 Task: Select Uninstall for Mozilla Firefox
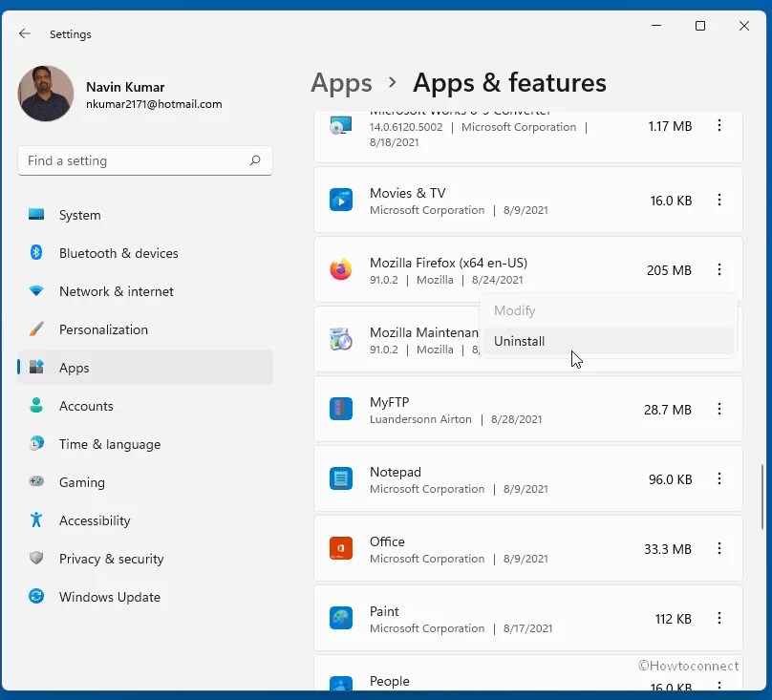[521, 341]
